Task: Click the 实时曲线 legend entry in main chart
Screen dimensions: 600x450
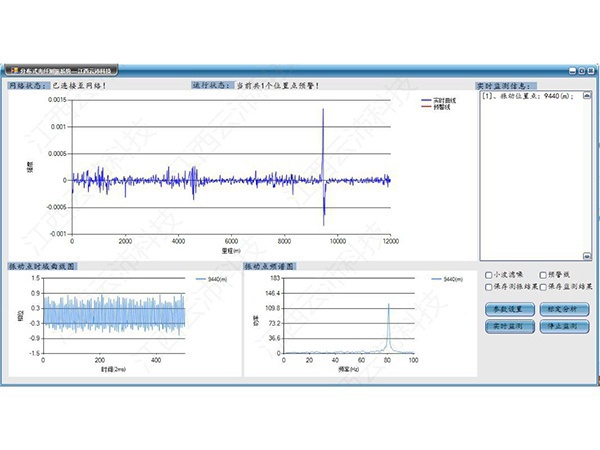Action: pyautogui.click(x=443, y=101)
